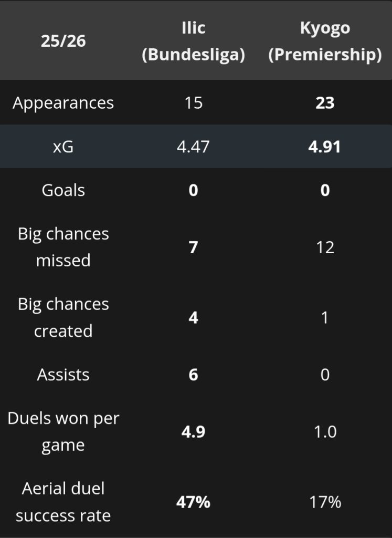Click Ilic's 4.9 duels won value

point(193,432)
